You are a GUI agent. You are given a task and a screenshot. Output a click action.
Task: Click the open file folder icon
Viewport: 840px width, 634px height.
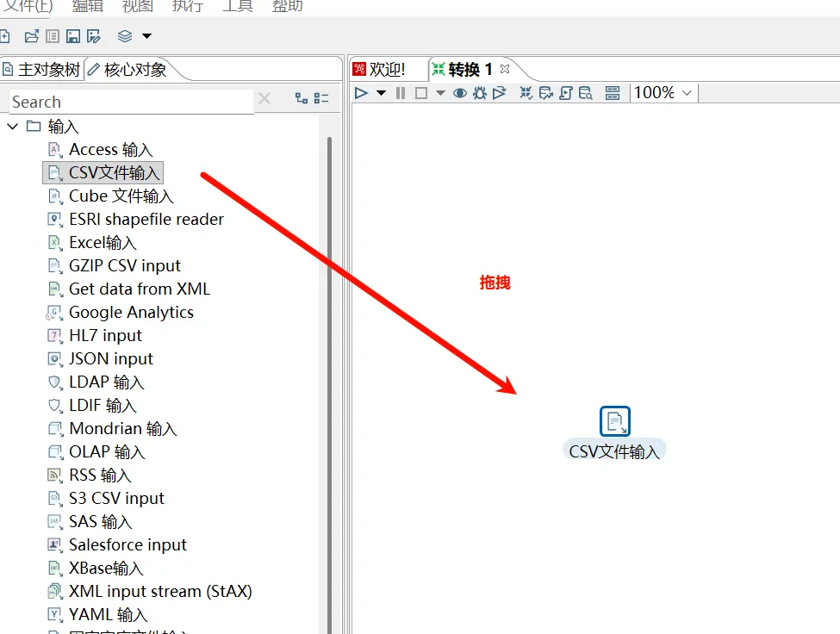32,36
